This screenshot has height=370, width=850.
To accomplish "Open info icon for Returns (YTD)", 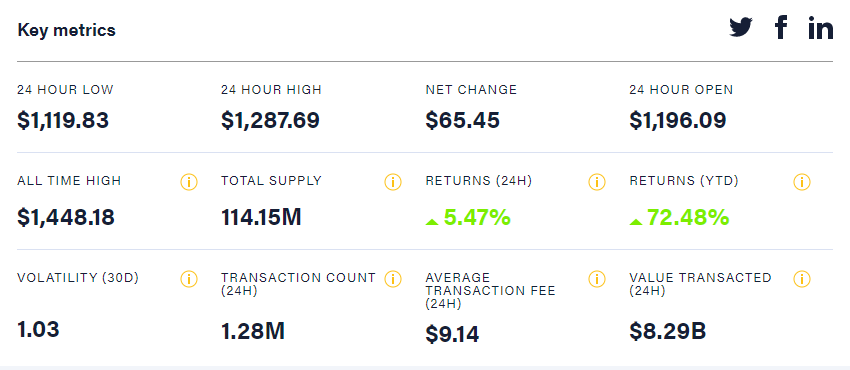I will (802, 182).
